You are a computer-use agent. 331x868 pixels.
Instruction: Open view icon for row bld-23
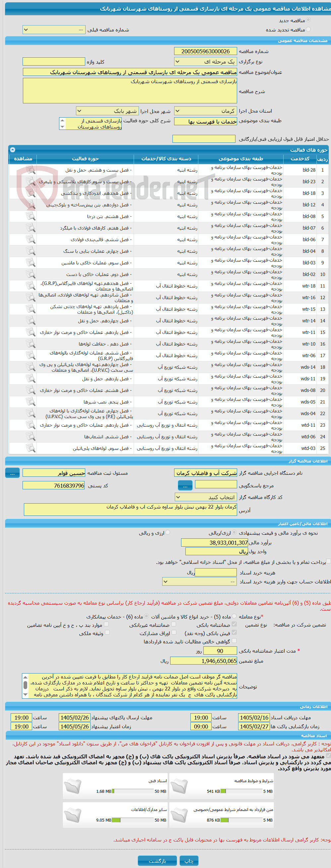[31, 181]
